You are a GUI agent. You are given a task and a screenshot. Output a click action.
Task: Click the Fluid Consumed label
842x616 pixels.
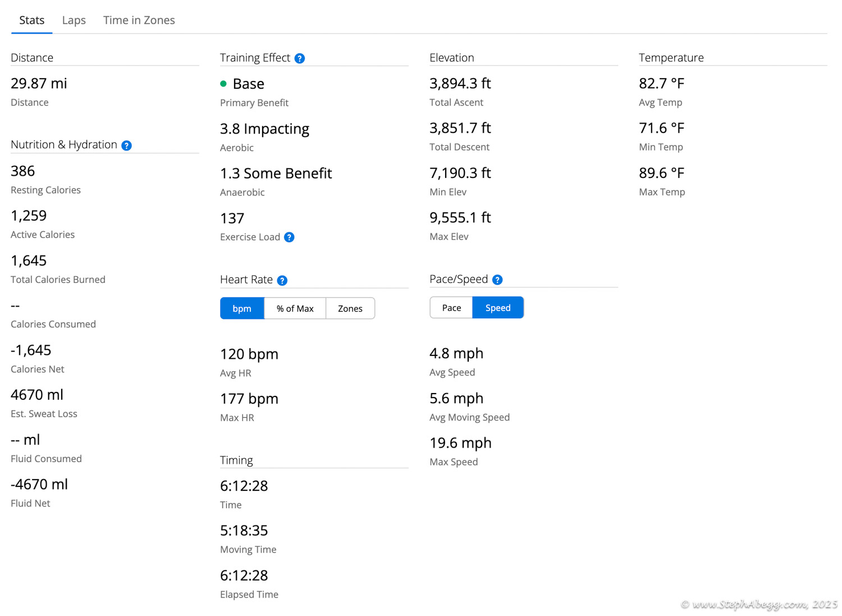[46, 459]
